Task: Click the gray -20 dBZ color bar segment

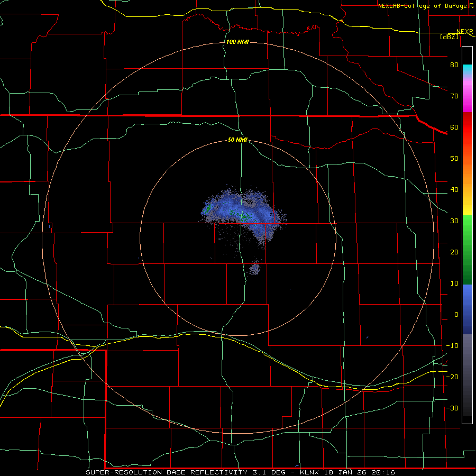Action: (x=467, y=375)
